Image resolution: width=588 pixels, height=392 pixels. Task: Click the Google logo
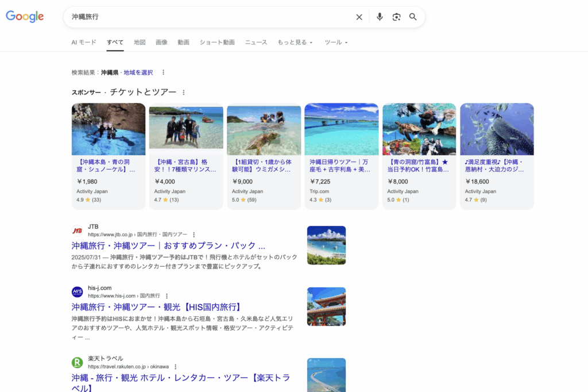(x=25, y=17)
